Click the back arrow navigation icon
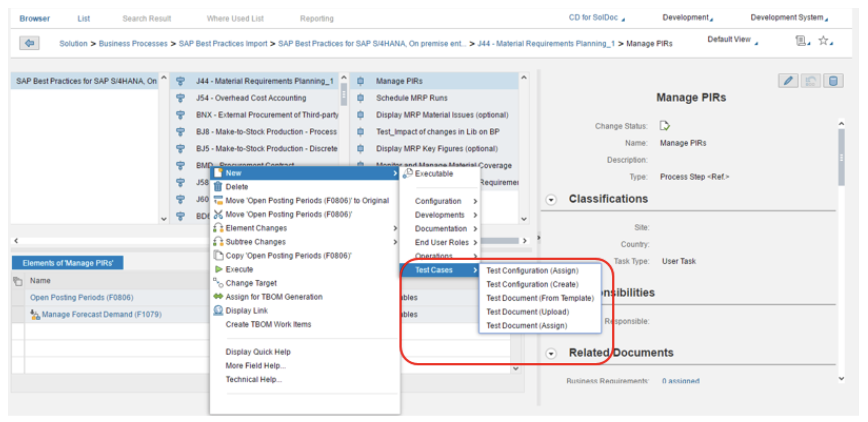Image resolution: width=868 pixels, height=422 pixels. point(29,43)
